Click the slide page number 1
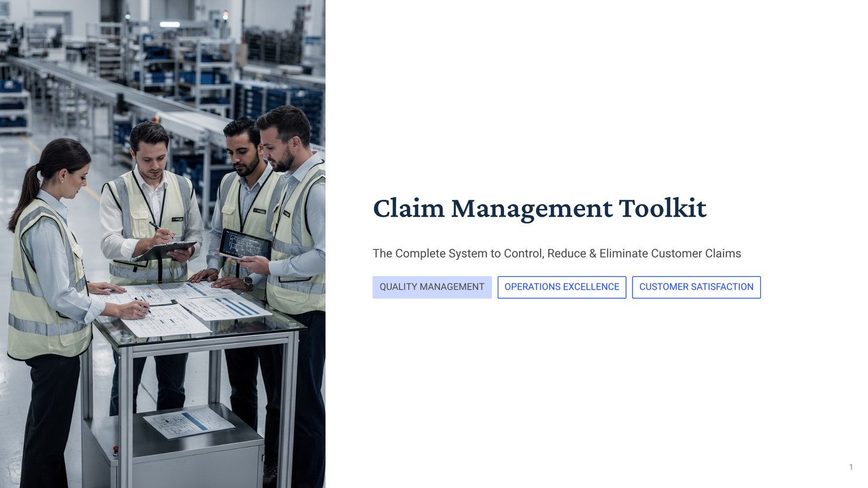 click(851, 467)
